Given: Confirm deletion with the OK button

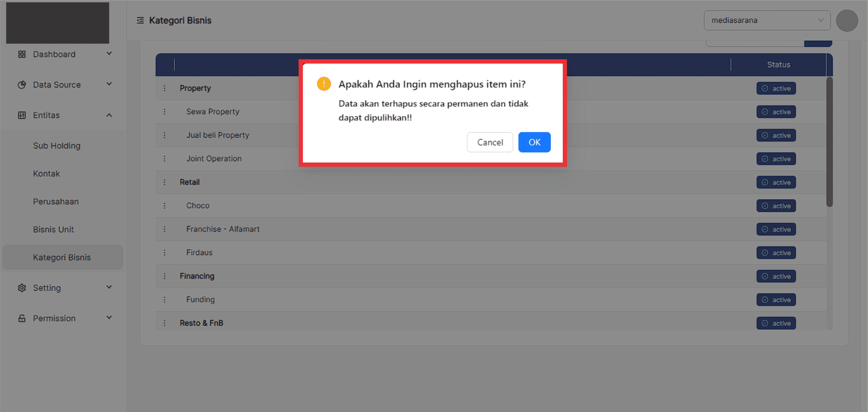Looking at the screenshot, I should [x=534, y=142].
